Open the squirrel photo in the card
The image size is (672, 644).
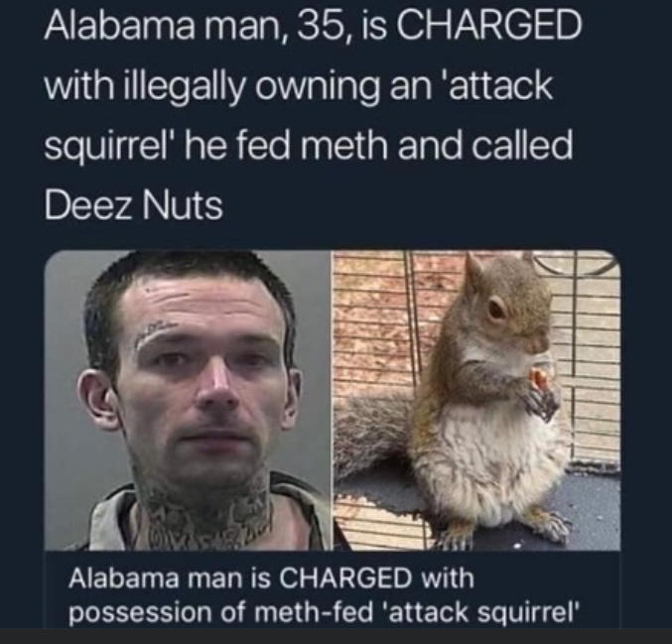(x=476, y=400)
